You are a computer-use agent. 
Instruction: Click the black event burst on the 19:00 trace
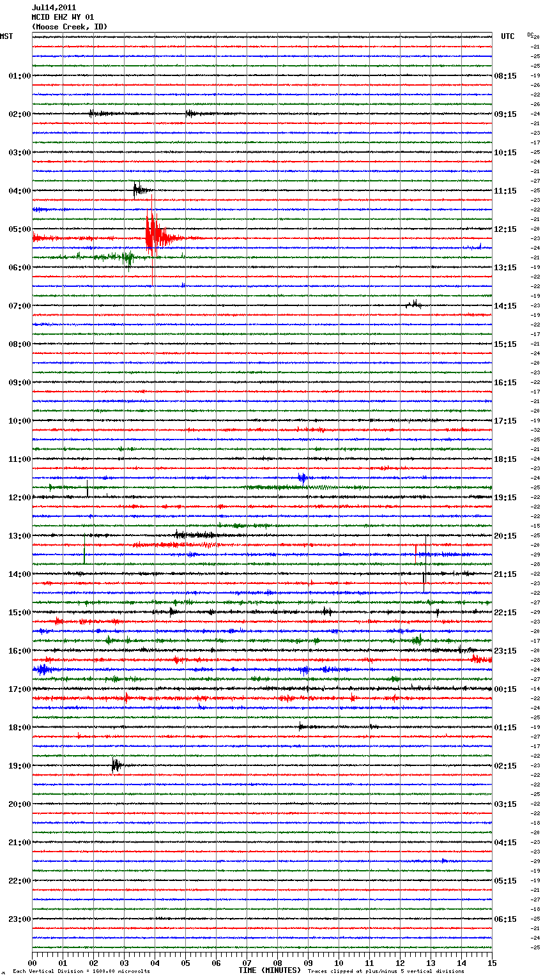pos(116,765)
